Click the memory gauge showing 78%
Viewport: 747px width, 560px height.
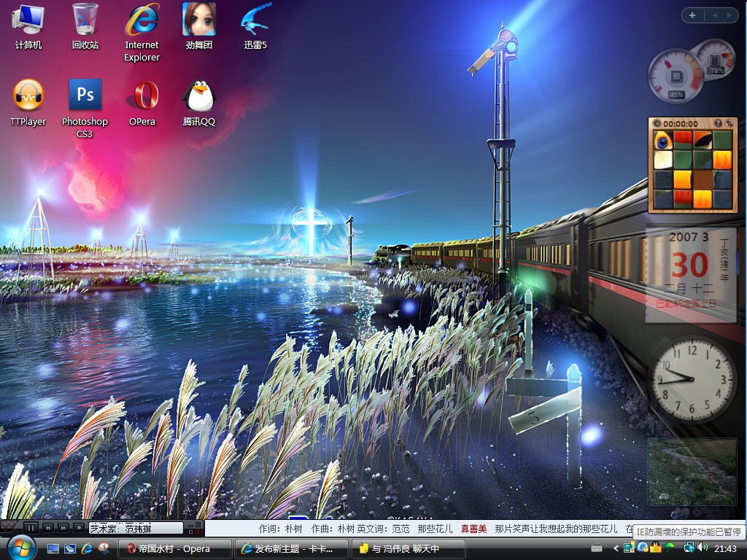717,58
